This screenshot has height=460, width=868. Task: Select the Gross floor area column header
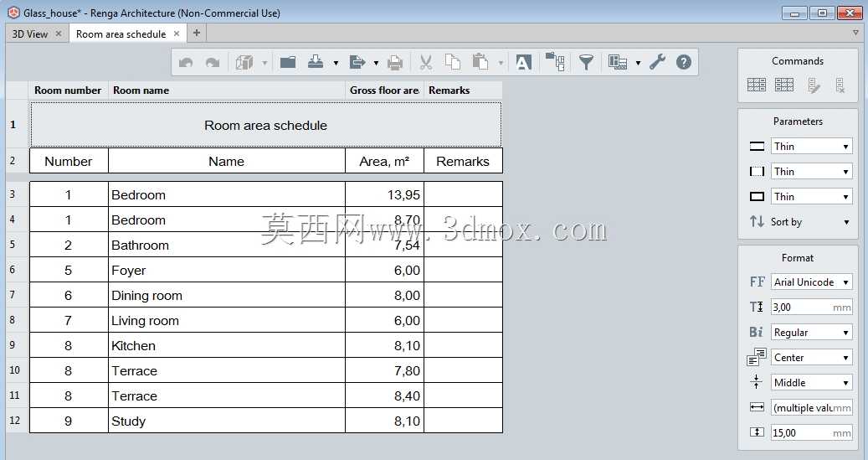(x=384, y=90)
